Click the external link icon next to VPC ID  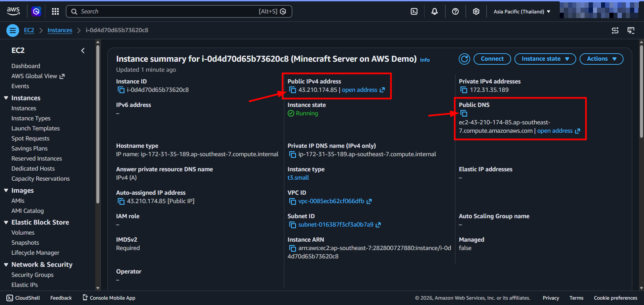(369, 201)
